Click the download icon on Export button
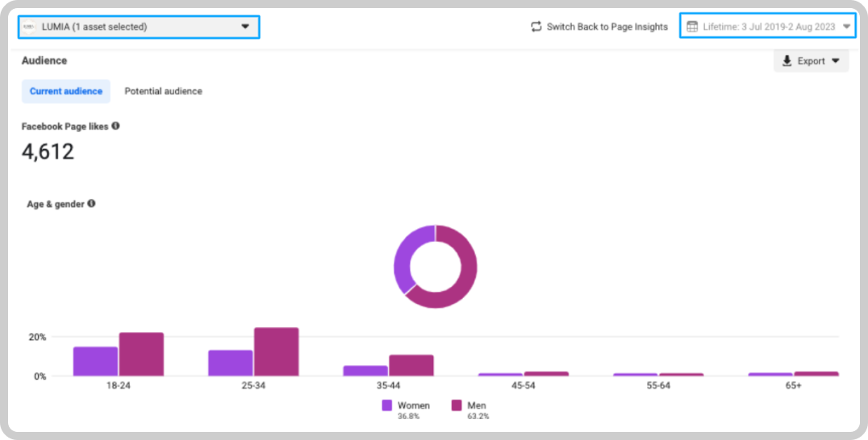 point(787,60)
